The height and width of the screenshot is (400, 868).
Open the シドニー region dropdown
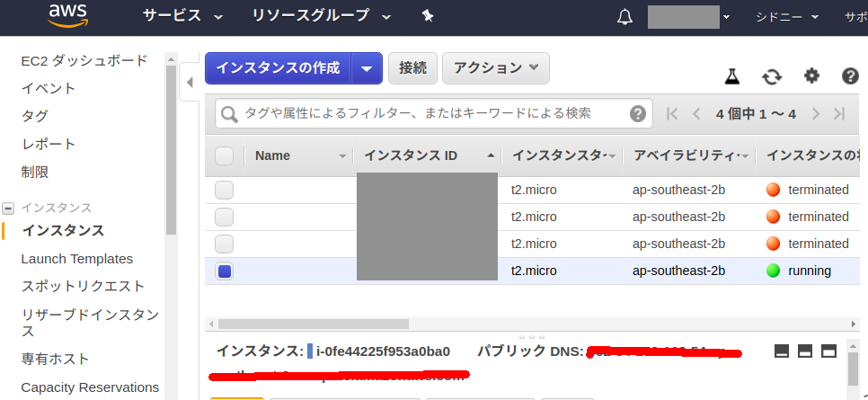tap(787, 17)
